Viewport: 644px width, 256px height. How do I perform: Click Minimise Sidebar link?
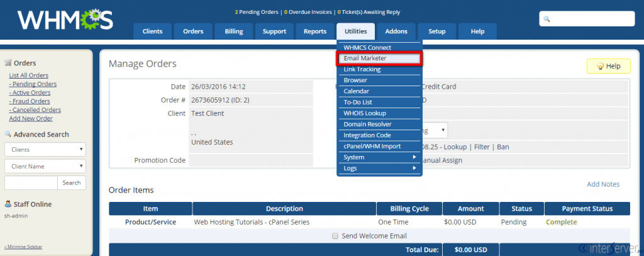point(24,247)
